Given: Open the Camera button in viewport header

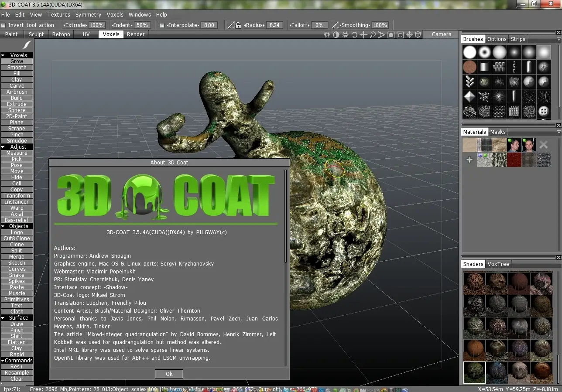Looking at the screenshot, I should click(x=442, y=34).
